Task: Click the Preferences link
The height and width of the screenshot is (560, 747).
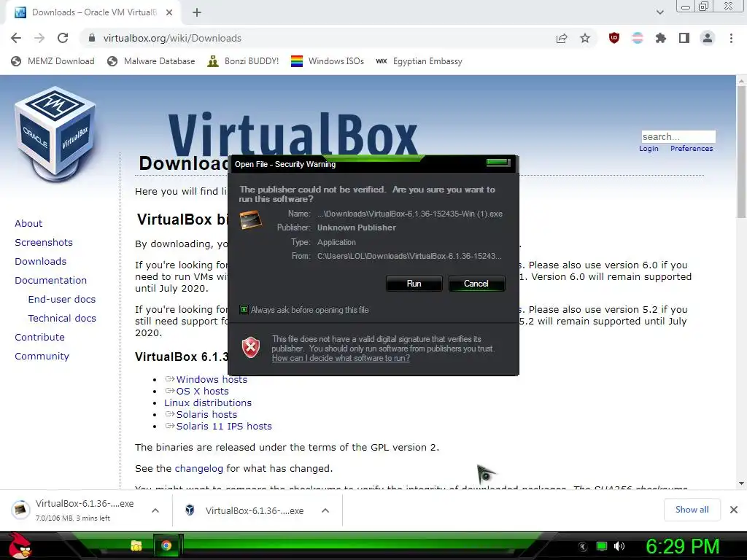Action: [x=692, y=149]
